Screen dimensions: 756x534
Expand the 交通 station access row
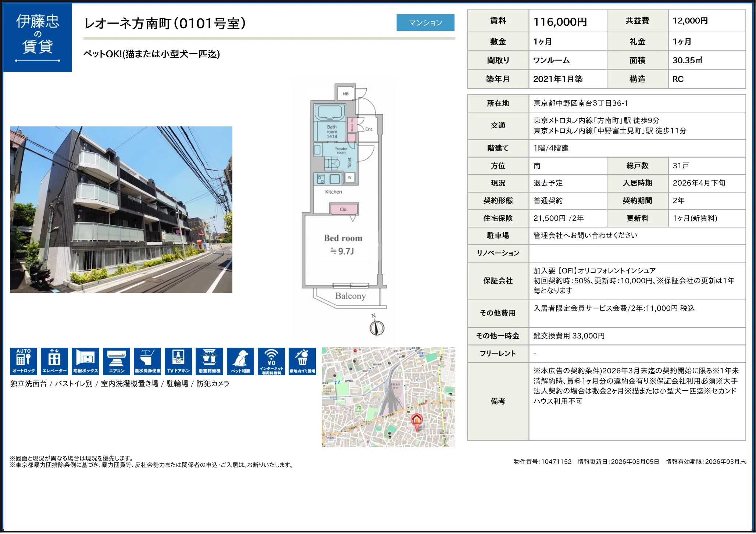pyautogui.click(x=498, y=125)
